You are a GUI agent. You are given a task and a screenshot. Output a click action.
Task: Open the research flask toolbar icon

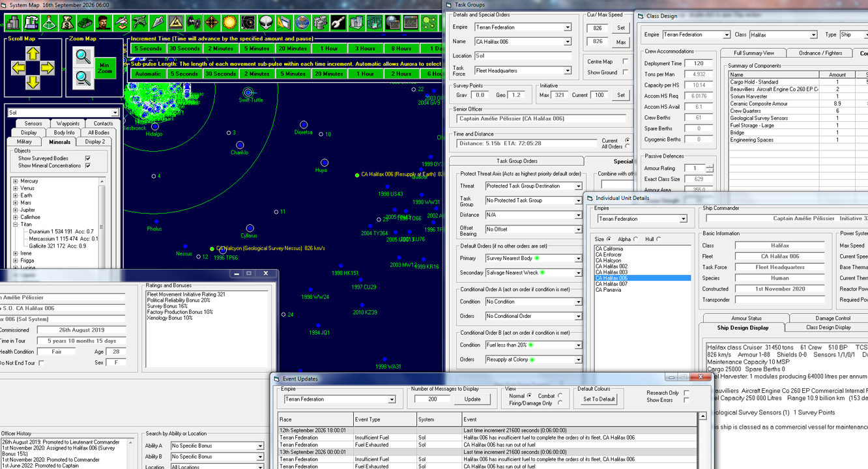pos(49,23)
